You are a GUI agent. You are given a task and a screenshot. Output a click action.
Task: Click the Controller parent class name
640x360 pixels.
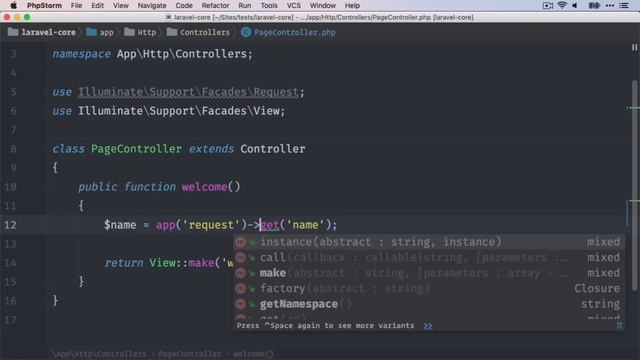[273, 149]
